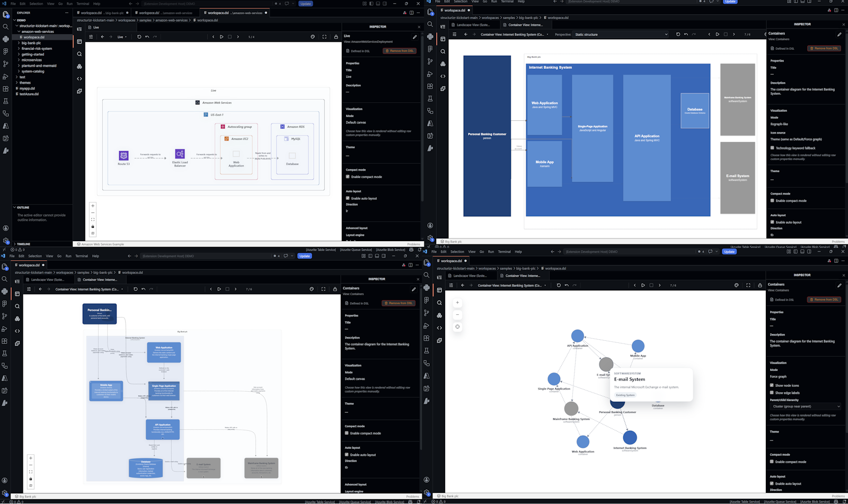Click fullscreen icon in bottom-left diagram toolbar
The width and height of the screenshot is (848, 504).
[x=323, y=289]
